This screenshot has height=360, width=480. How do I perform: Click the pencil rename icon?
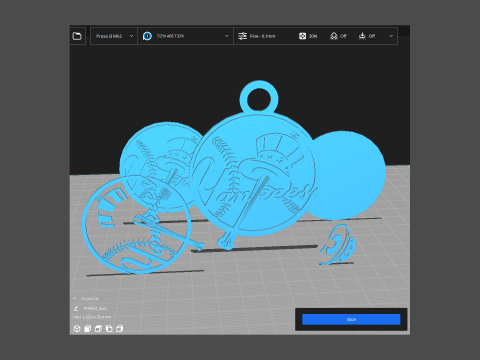[x=76, y=308]
